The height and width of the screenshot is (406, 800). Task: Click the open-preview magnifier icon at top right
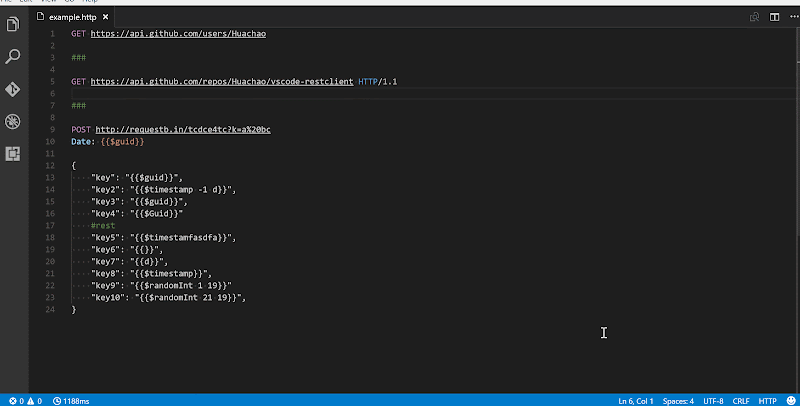[755, 17]
